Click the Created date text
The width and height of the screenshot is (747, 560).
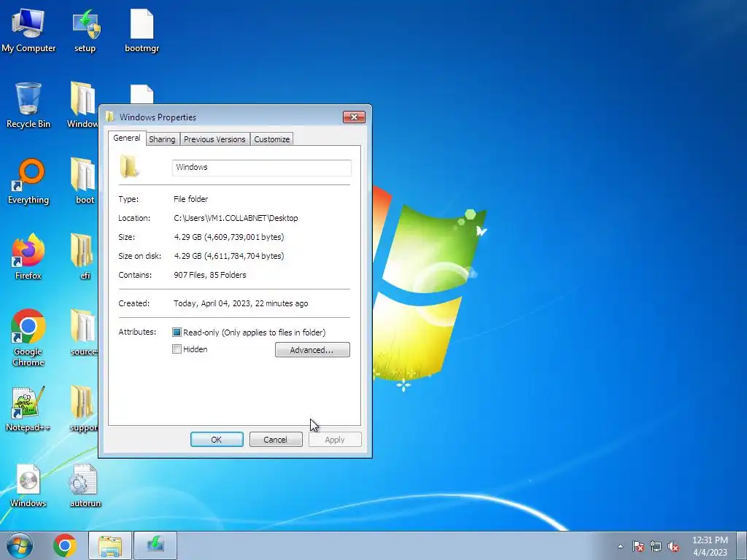click(x=241, y=304)
